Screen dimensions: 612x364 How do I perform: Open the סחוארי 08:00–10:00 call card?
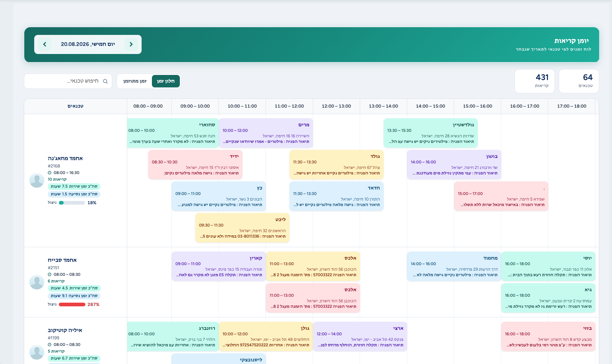coord(173,133)
